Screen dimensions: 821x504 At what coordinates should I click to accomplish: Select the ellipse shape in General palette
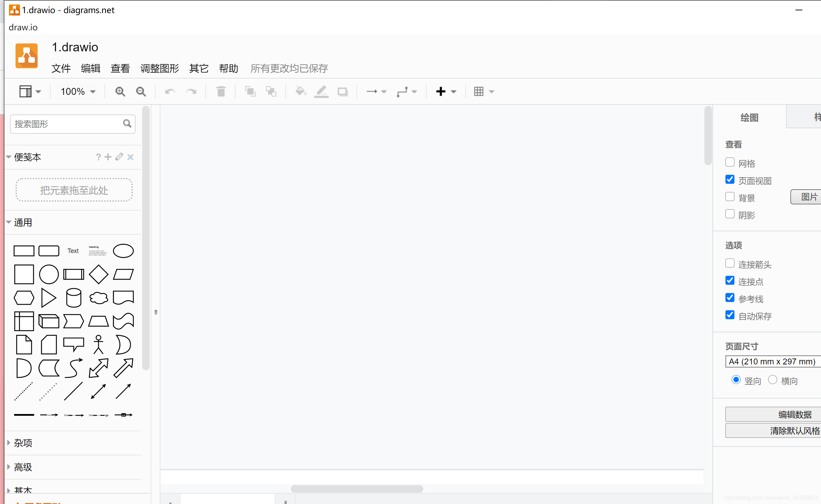tap(123, 251)
